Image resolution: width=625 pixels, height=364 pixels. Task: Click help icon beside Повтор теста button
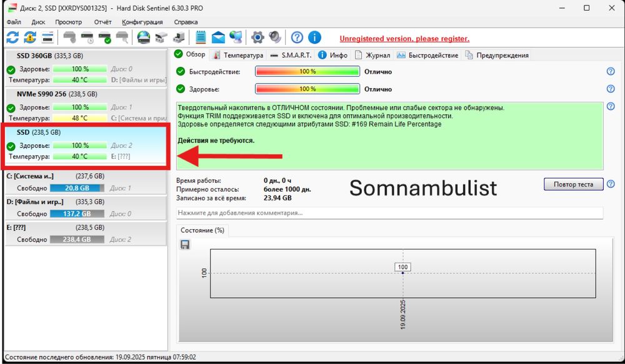tap(610, 184)
